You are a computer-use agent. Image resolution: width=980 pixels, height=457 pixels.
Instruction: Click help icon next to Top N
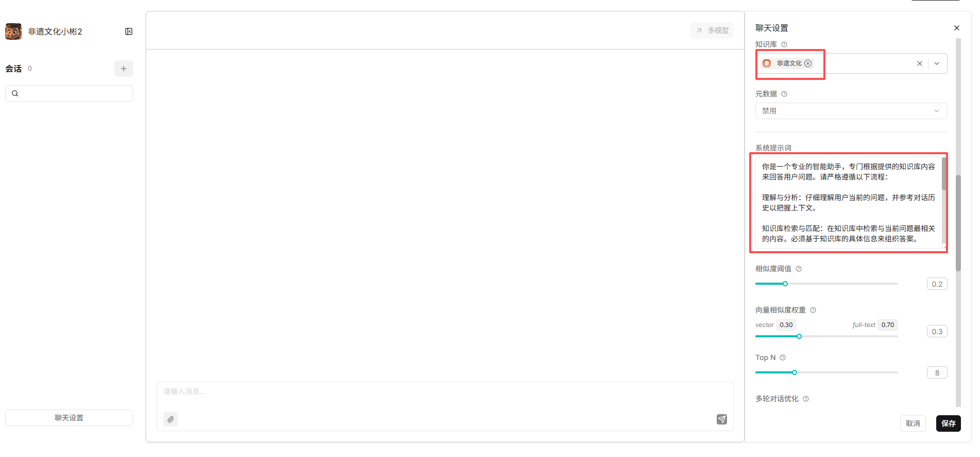(x=783, y=357)
